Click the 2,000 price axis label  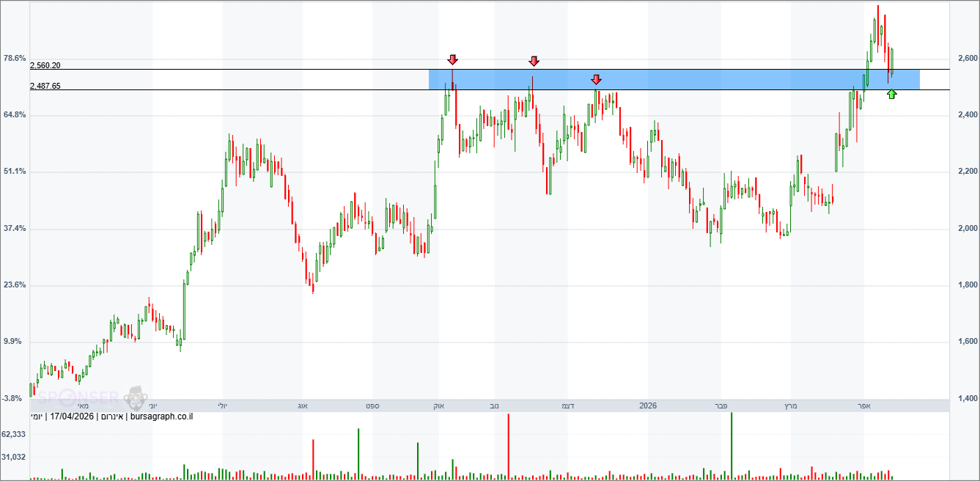(967, 228)
